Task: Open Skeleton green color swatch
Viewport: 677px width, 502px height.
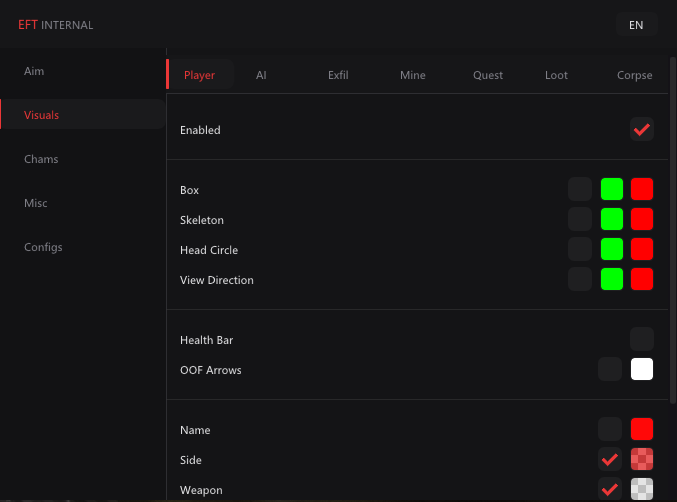Action: 612,219
